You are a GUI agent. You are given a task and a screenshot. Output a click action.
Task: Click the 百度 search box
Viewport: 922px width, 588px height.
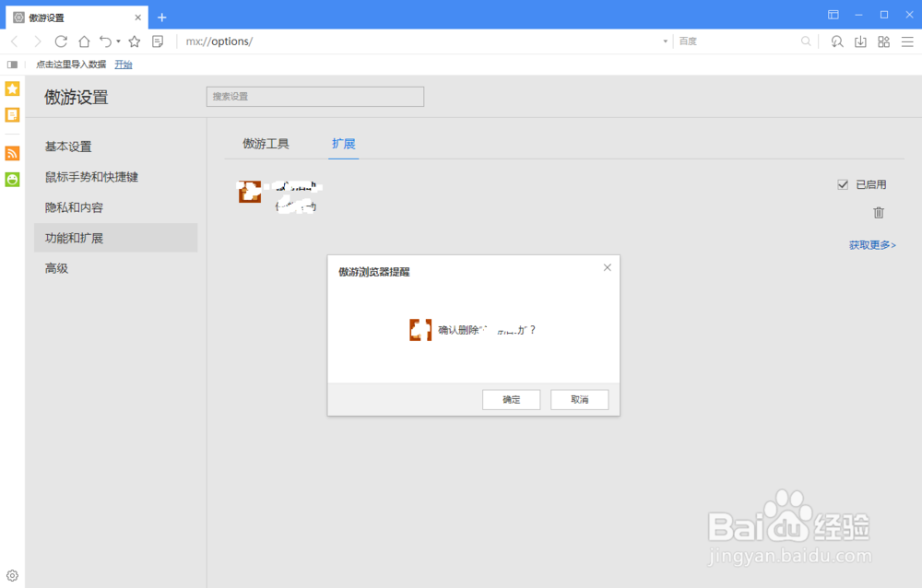737,41
